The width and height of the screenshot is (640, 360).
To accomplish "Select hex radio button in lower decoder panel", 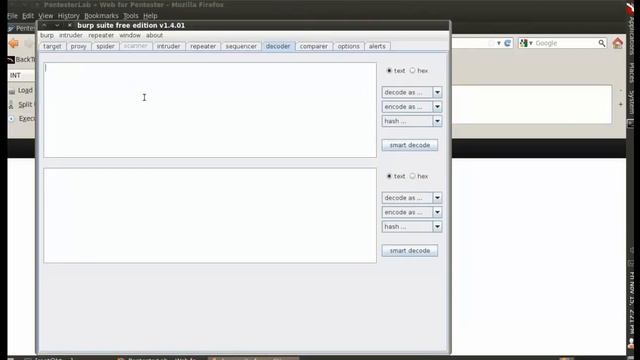I will coord(413,176).
